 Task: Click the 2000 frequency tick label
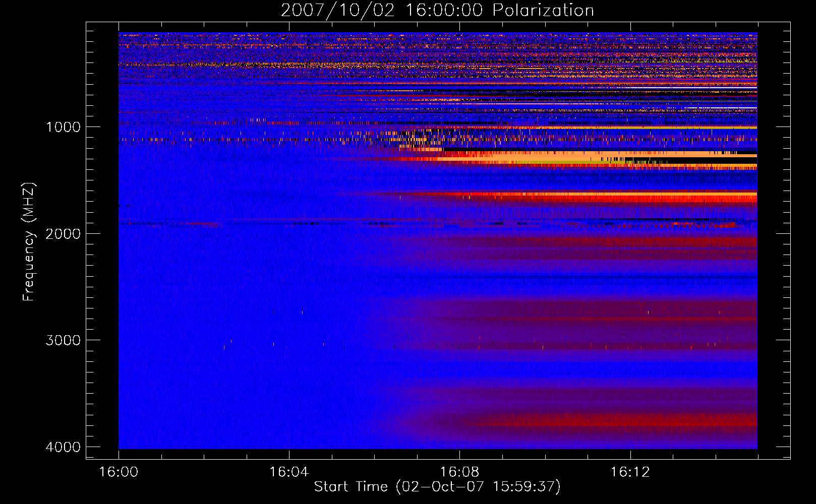(x=63, y=234)
